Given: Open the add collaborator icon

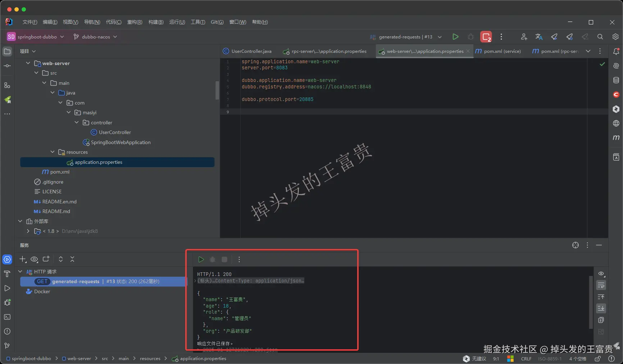Looking at the screenshot, I should point(524,37).
